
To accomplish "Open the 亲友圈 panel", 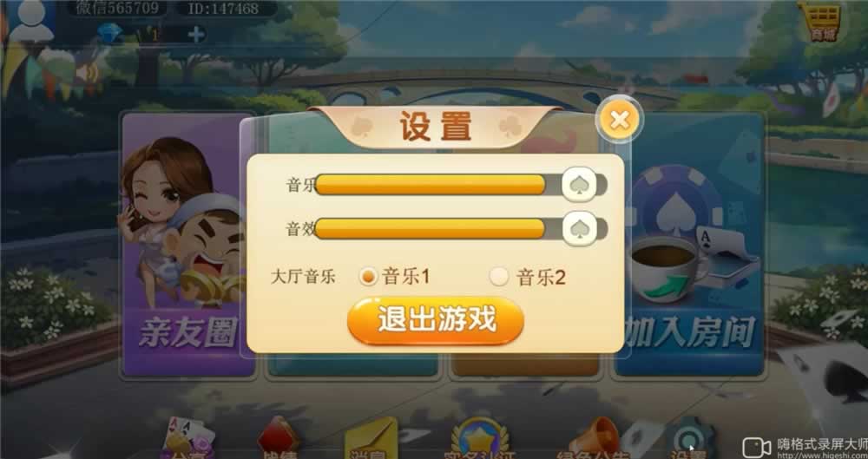I will coord(187,244).
